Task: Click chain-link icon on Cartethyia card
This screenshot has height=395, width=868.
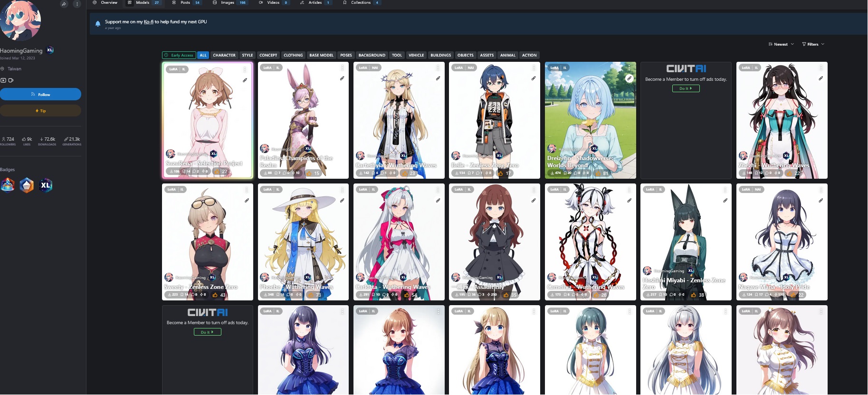Action: click(438, 78)
